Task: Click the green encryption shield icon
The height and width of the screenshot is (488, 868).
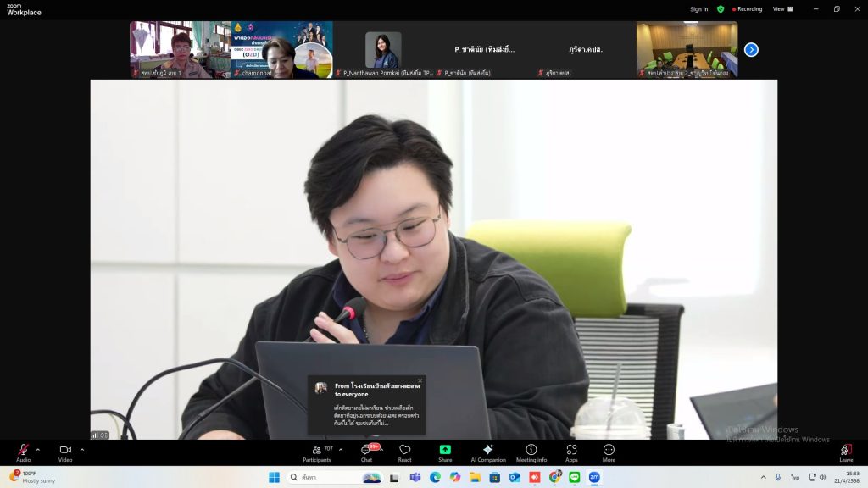Action: [x=721, y=8]
